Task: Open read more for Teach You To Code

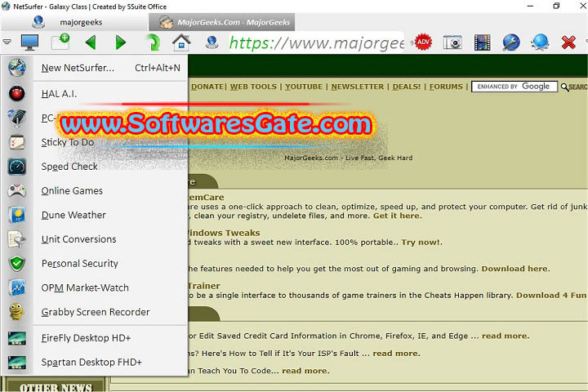Action: click(305, 371)
